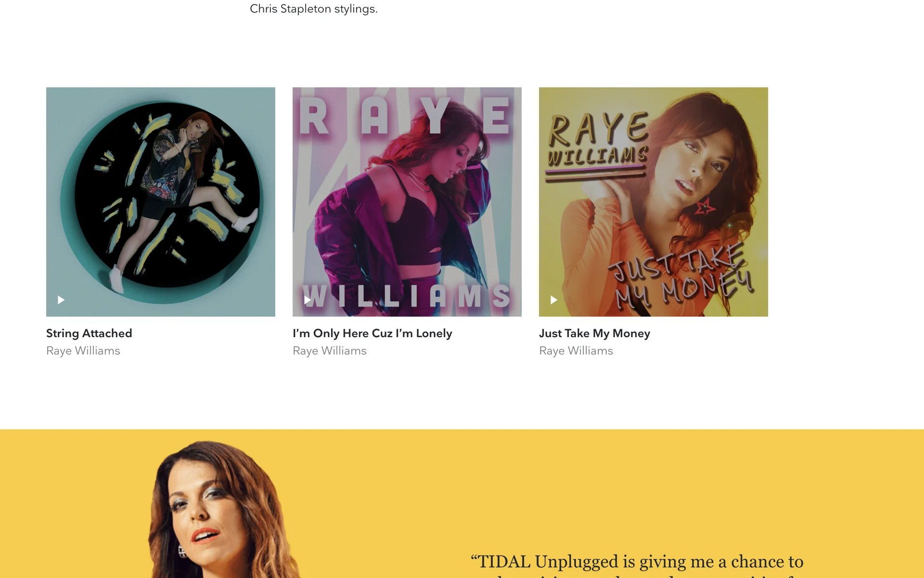The image size is (924, 578).
Task: Click the WILLIAMS lettering on the purple cover
Action: 407,296
